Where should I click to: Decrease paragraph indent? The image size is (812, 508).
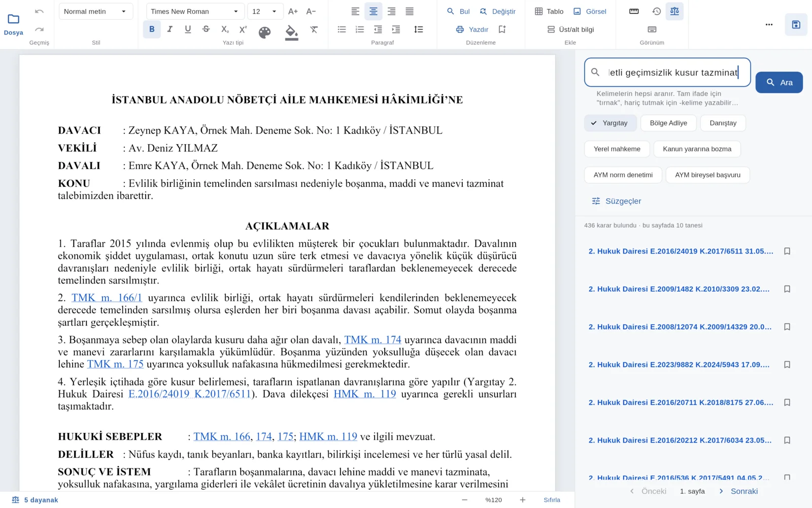(x=378, y=29)
